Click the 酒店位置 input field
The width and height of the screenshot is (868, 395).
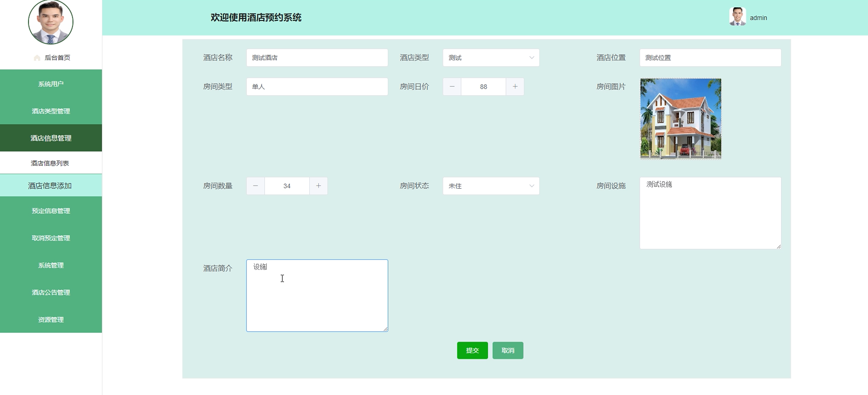(x=710, y=58)
